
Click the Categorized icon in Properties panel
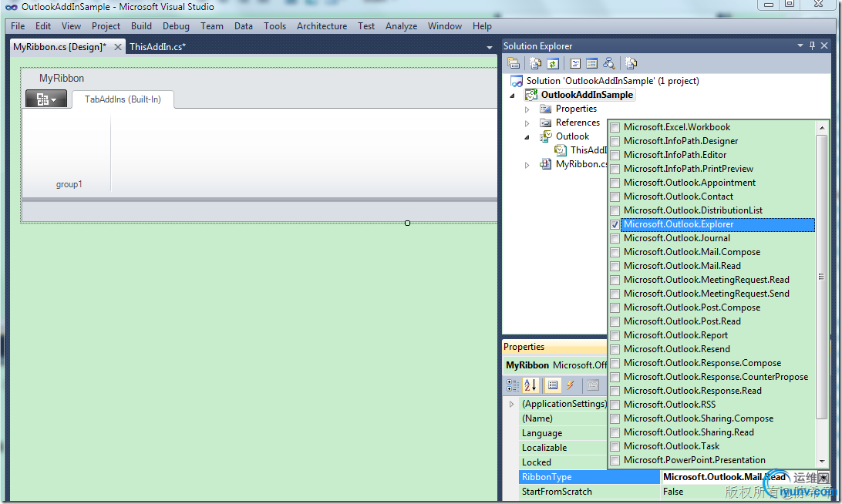tap(513, 385)
